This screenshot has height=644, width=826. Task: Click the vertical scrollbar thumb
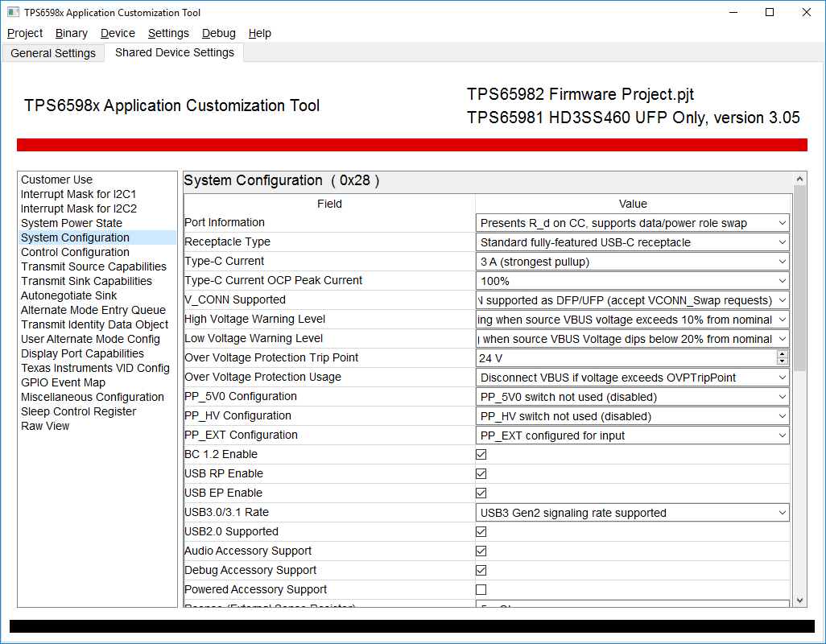pos(799,278)
